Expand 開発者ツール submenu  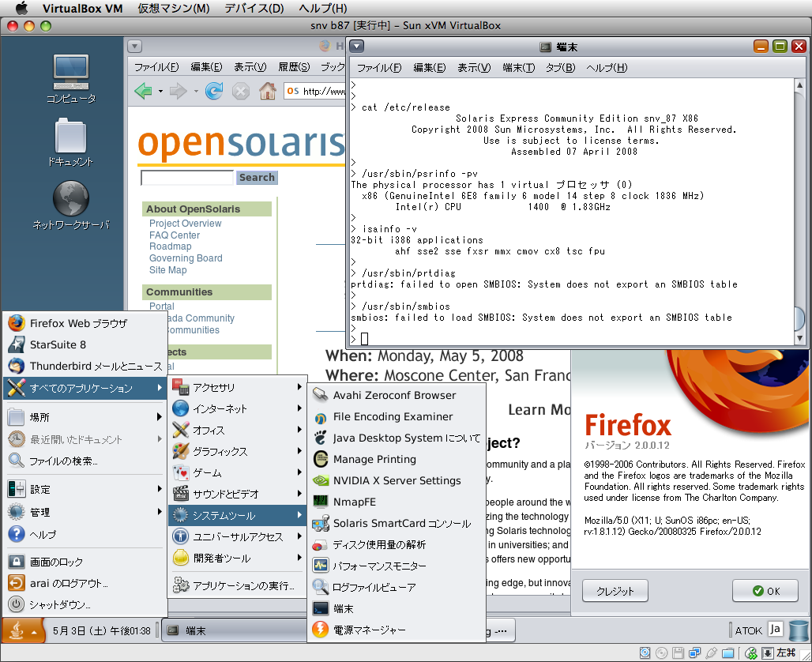[x=238, y=558]
